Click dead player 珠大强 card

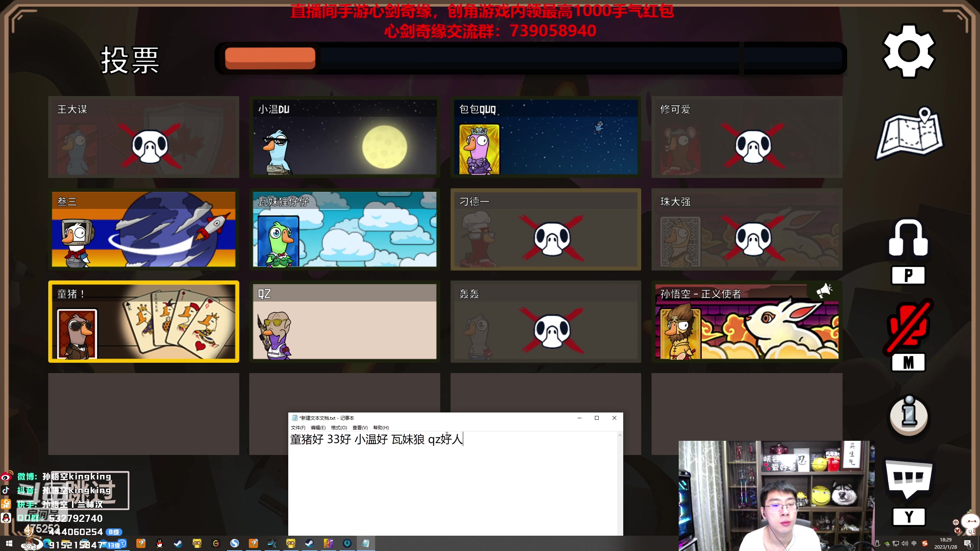747,229
